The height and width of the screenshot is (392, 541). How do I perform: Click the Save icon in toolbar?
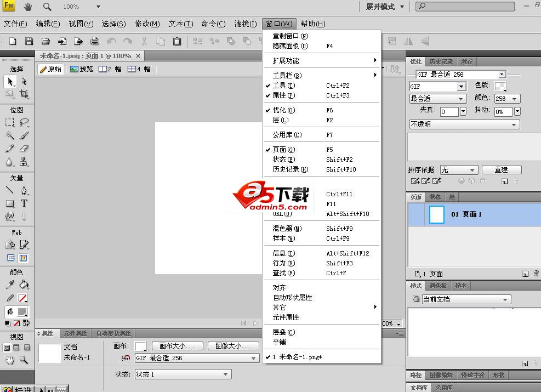click(x=29, y=41)
